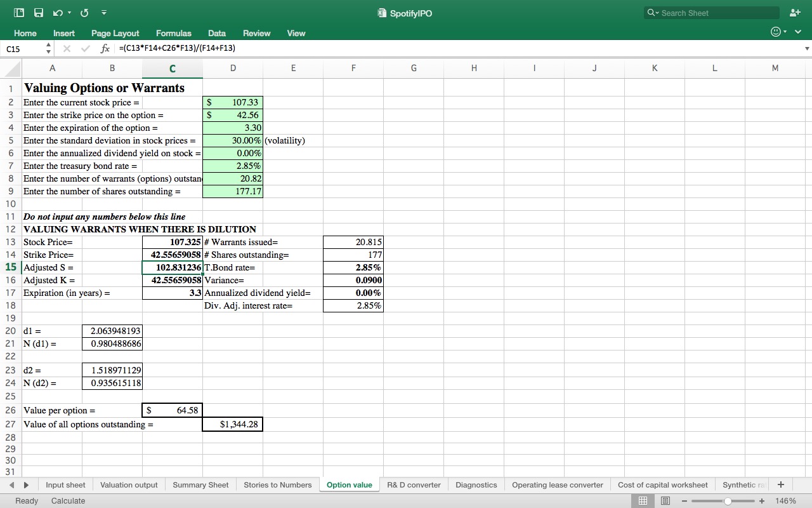Click Calculate in the status bar

pyautogui.click(x=68, y=500)
